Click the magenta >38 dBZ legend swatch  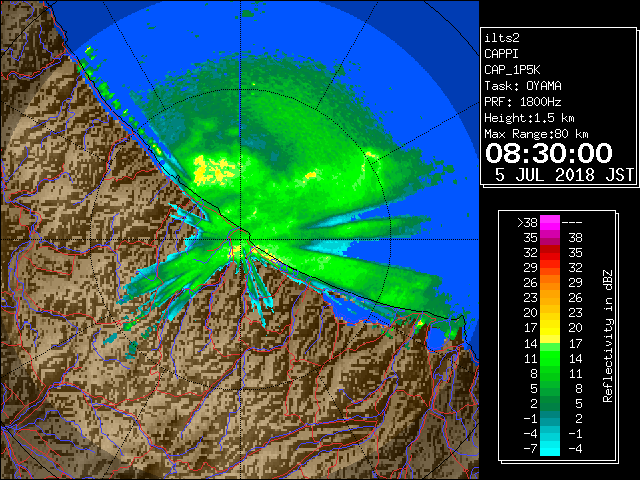[550, 223]
